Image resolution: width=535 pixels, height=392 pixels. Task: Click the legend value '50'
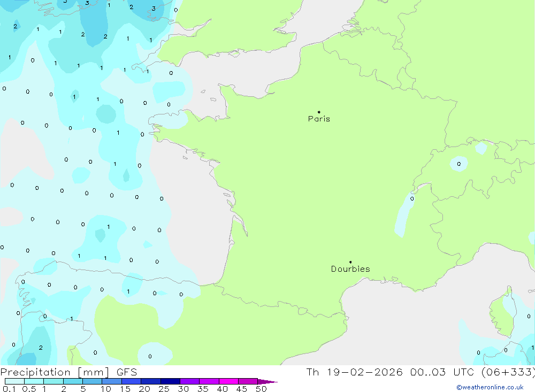261,389
